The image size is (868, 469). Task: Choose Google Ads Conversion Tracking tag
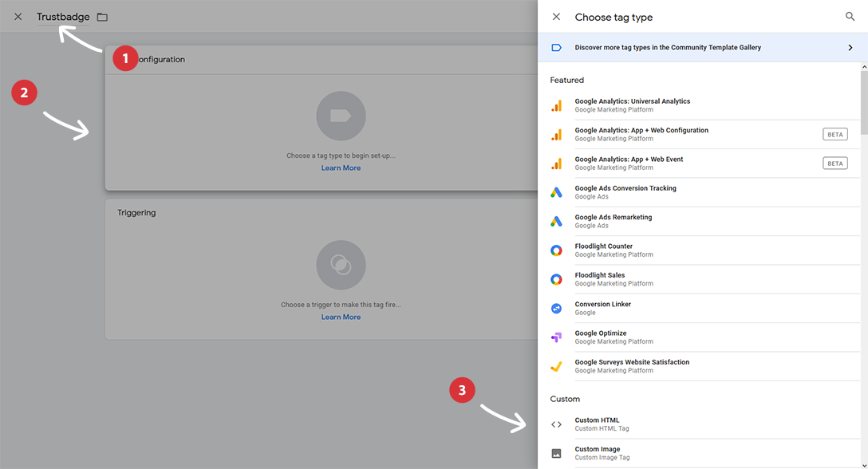(699, 192)
